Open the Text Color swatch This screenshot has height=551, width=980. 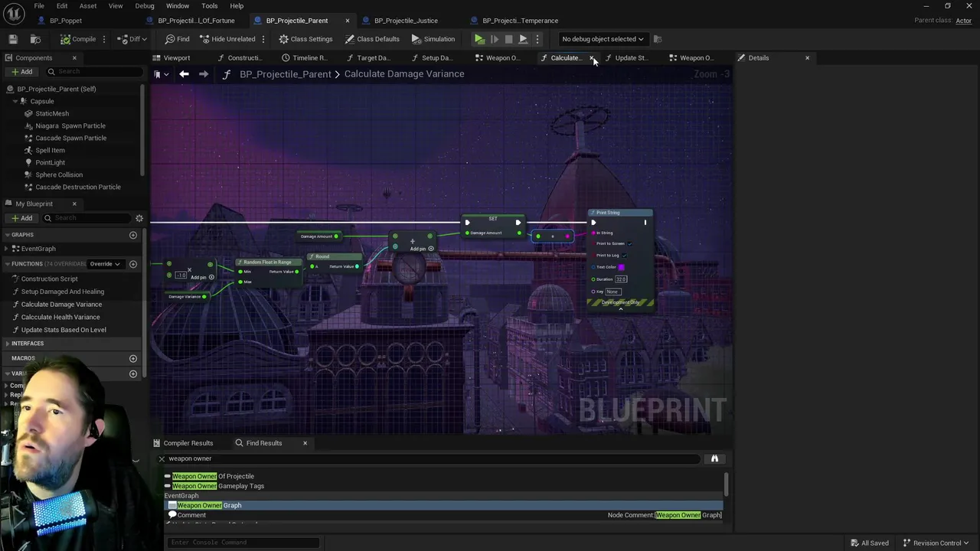(x=621, y=267)
